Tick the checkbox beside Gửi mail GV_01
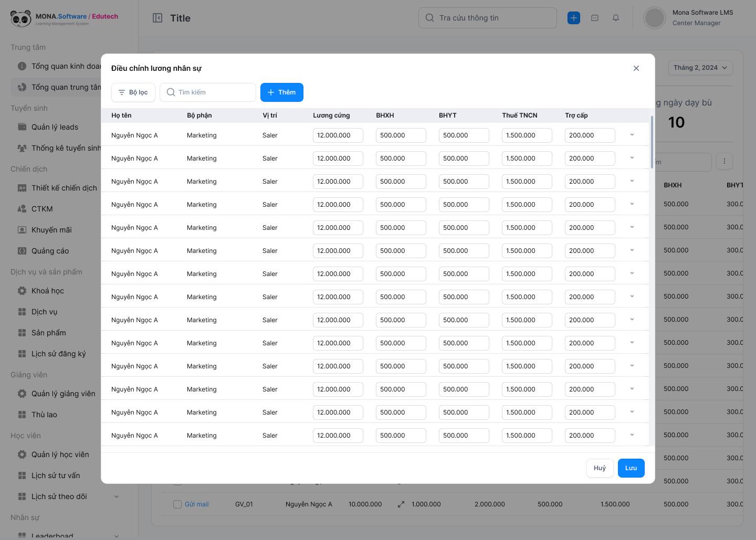This screenshot has width=756, height=540. coord(177,504)
